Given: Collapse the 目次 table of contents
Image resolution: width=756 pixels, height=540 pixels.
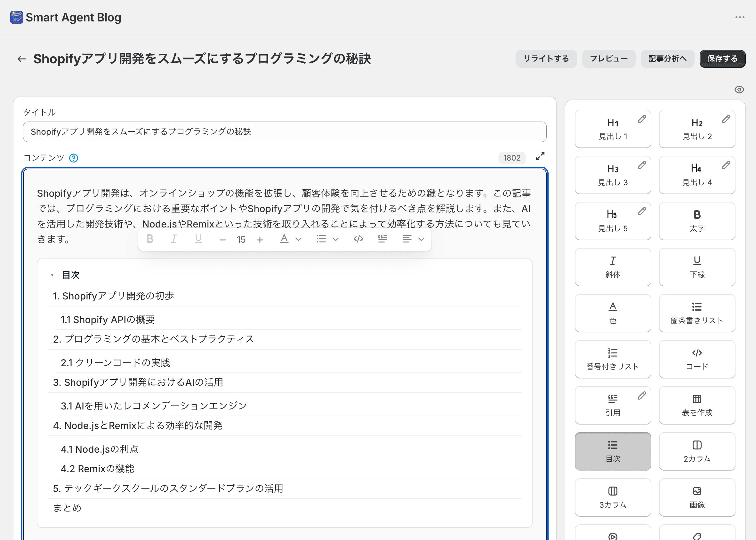Looking at the screenshot, I should 52,275.
